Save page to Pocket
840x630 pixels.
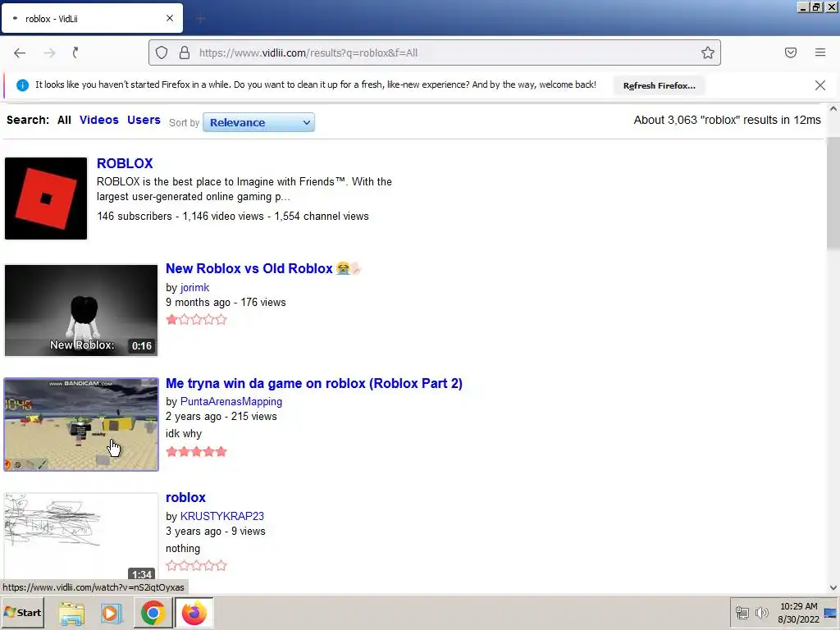point(791,52)
